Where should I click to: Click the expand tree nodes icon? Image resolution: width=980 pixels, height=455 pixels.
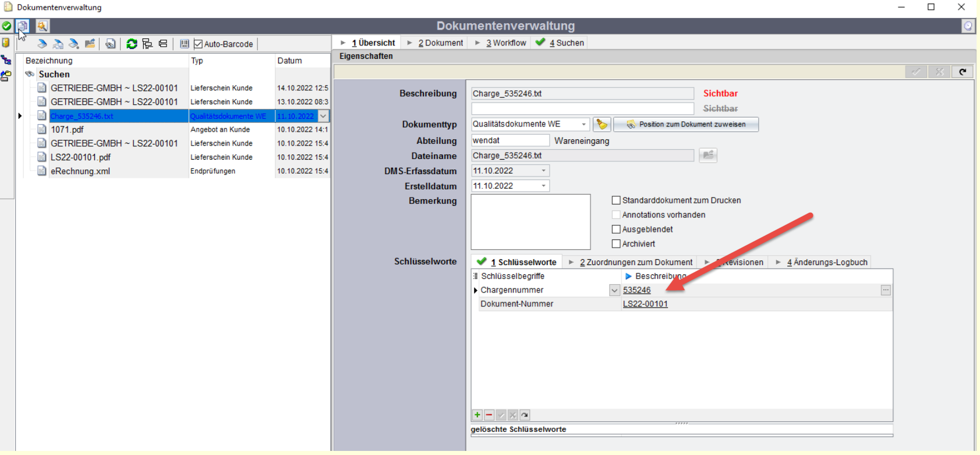(147, 44)
